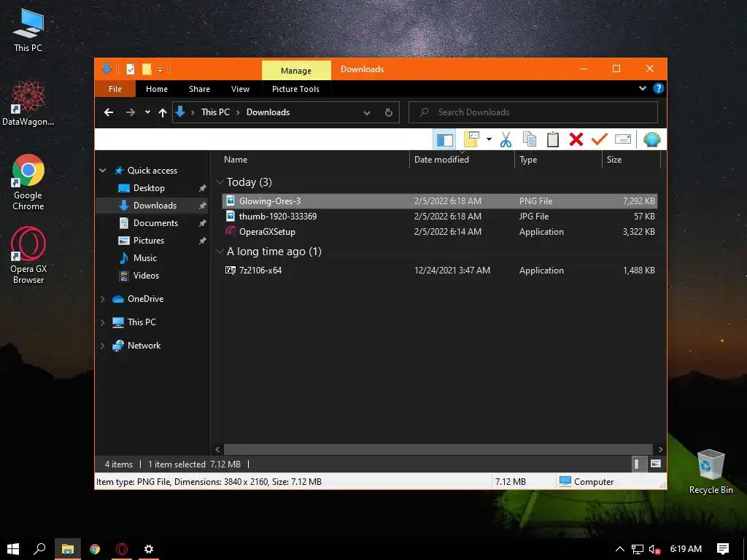
Task: Open Customize Quick Access Toolbar dropdown
Action: click(160, 70)
